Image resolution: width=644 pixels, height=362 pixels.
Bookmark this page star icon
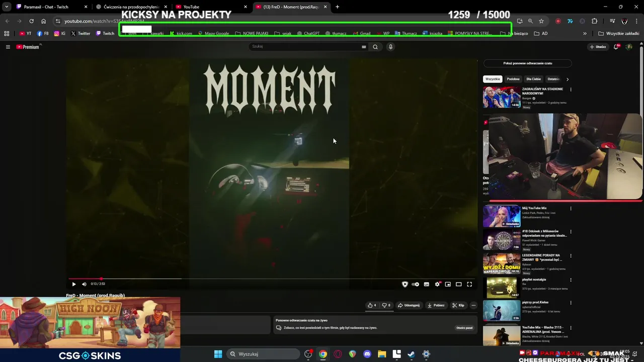coord(541,21)
